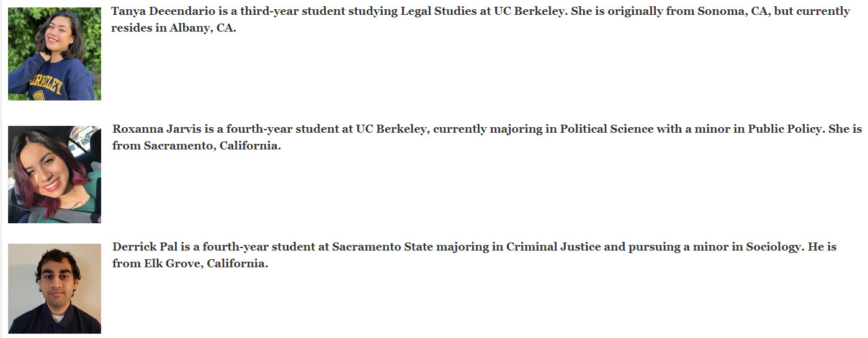Image resolution: width=868 pixels, height=338 pixels.
Task: Select Derrick Pal's headshot thumbnail
Action: point(55,288)
